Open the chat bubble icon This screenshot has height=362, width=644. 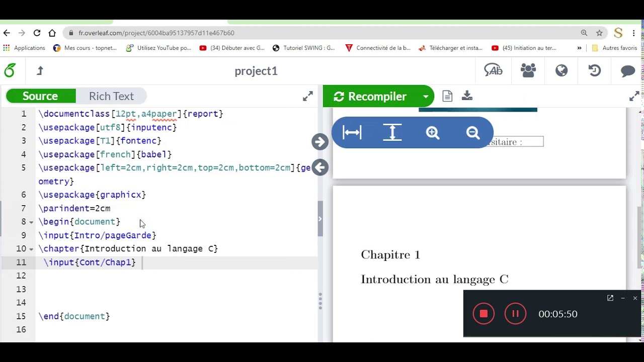coord(628,71)
